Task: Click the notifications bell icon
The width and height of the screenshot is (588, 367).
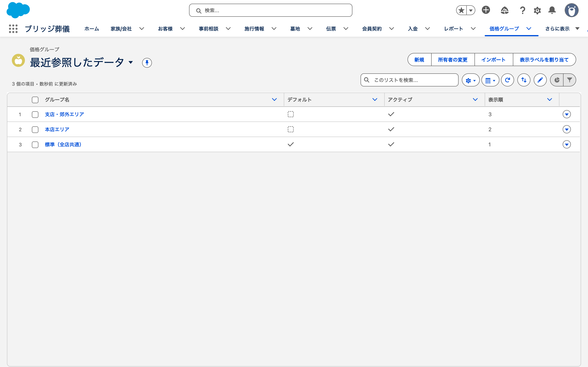Action: coord(552,10)
